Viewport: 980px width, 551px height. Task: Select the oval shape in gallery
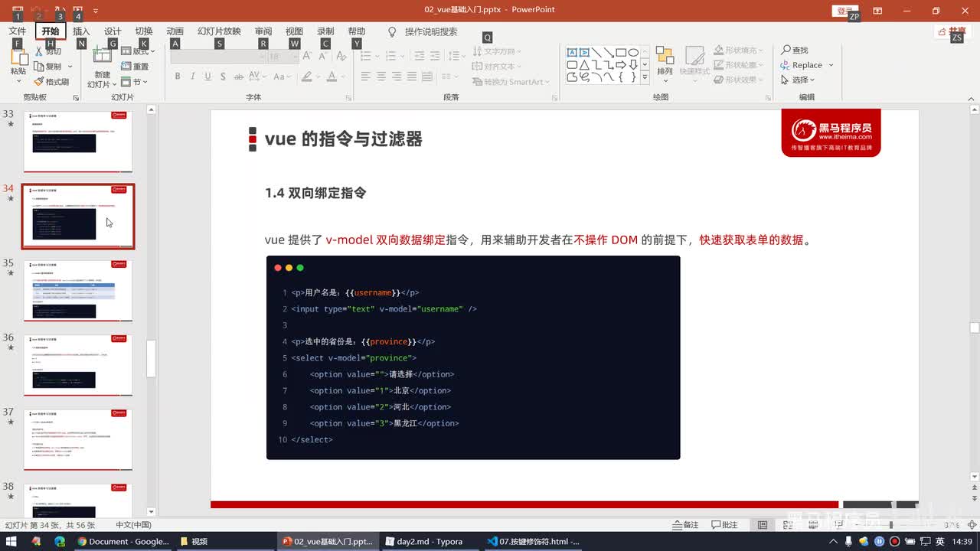coord(633,53)
